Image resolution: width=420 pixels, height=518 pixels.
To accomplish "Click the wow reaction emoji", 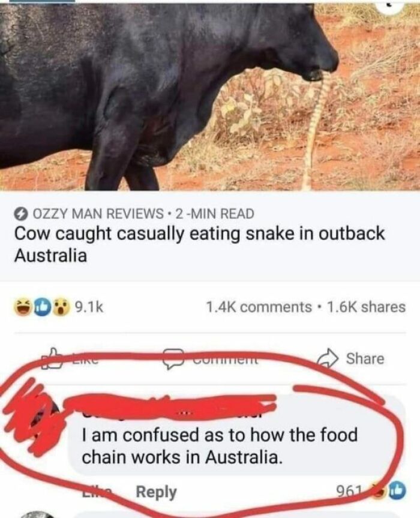I will tap(60, 307).
